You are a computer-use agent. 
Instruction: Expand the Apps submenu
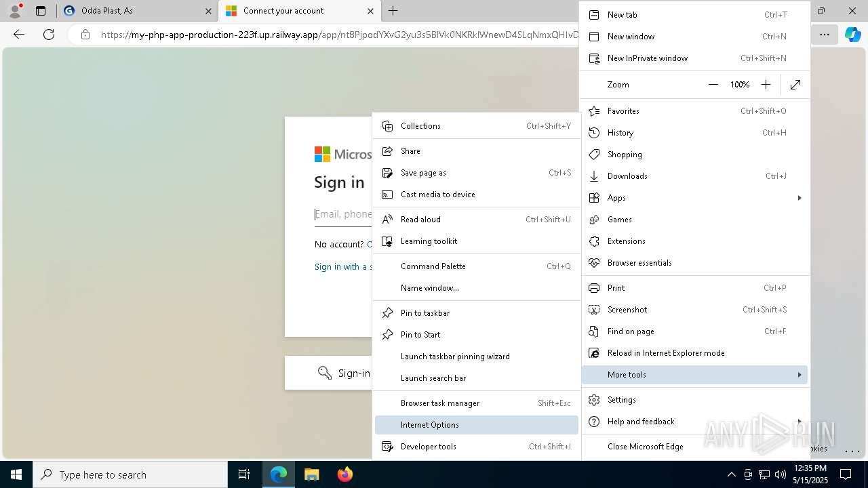695,197
